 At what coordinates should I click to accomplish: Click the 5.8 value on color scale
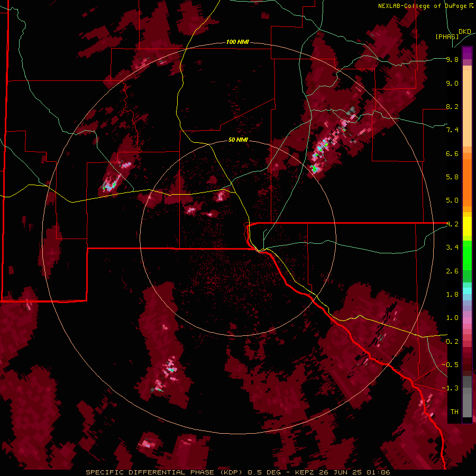[x=452, y=177]
